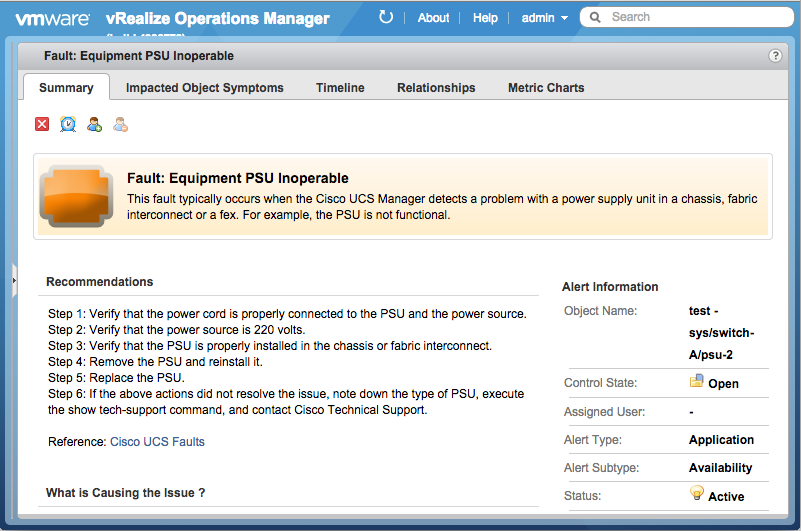Select the Summary tab
The height and width of the screenshot is (531, 801).
pyautogui.click(x=66, y=88)
